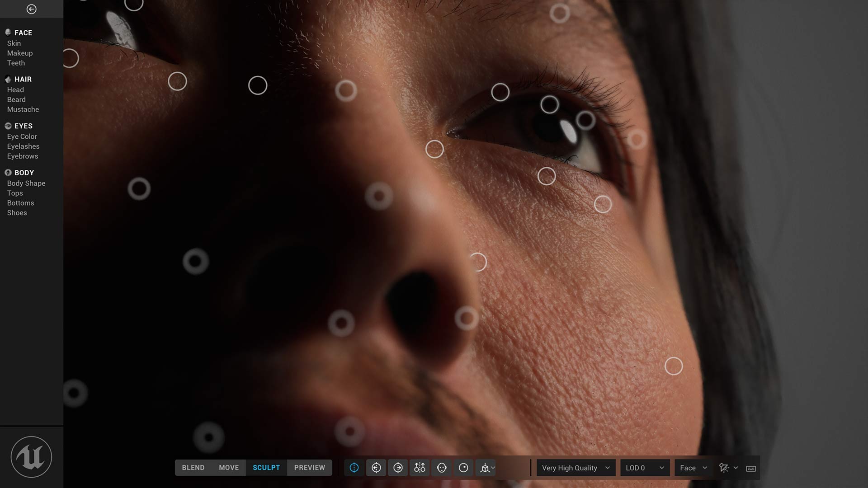The width and height of the screenshot is (868, 488).
Task: Click mirror right arrow icon
Action: [398, 468]
